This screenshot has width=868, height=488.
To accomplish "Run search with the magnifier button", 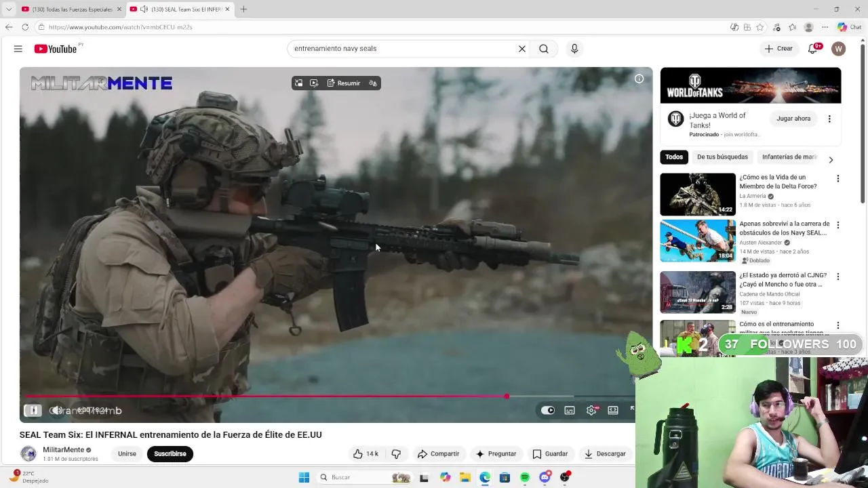I will pyautogui.click(x=544, y=49).
